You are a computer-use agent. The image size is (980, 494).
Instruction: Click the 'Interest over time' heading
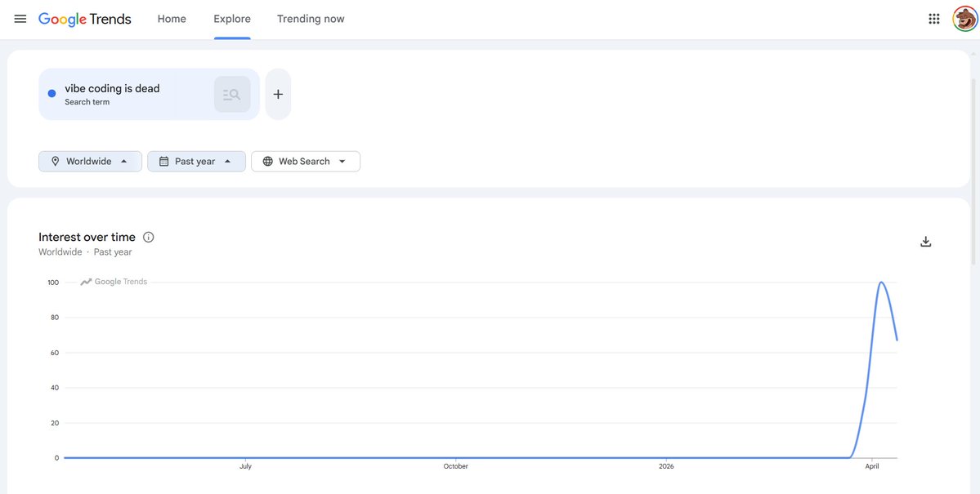point(87,238)
